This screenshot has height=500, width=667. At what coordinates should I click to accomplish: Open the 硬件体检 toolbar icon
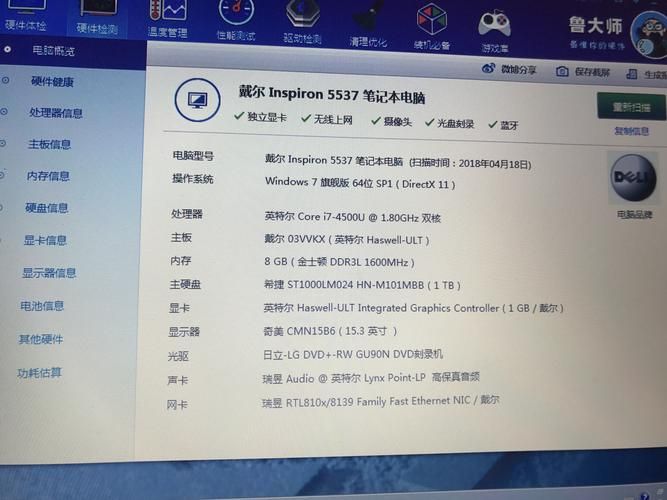[x=26, y=15]
